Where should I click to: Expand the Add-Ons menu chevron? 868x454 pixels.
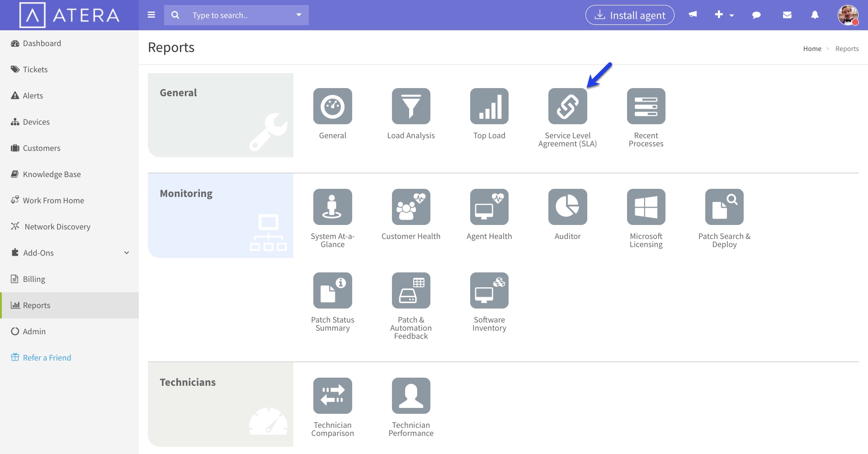pyautogui.click(x=127, y=253)
